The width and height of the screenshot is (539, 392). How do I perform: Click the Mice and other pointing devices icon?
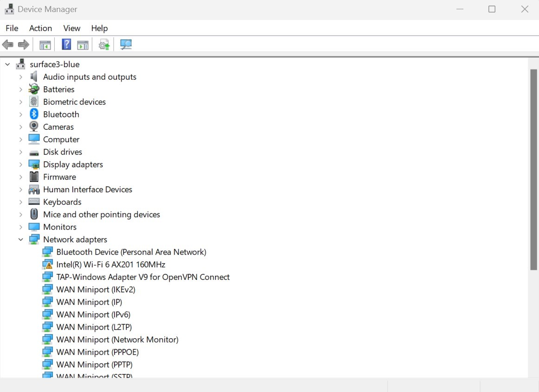[34, 214]
